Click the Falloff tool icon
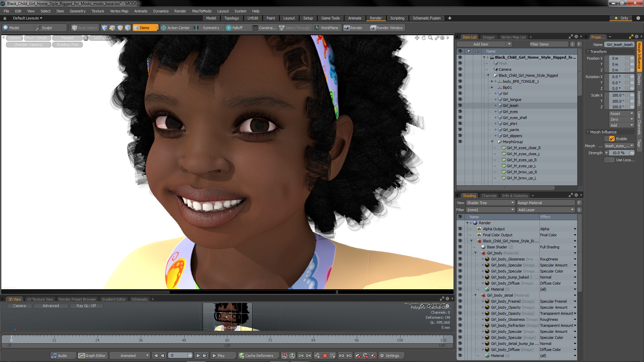The width and height of the screenshot is (644, 362). tap(229, 27)
